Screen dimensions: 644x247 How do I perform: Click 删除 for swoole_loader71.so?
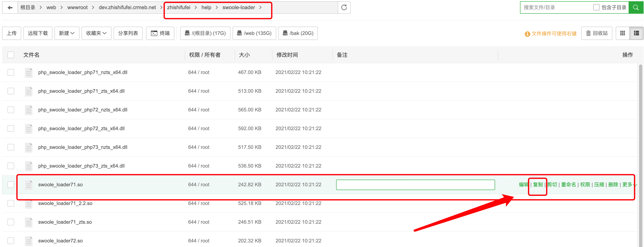click(613, 184)
